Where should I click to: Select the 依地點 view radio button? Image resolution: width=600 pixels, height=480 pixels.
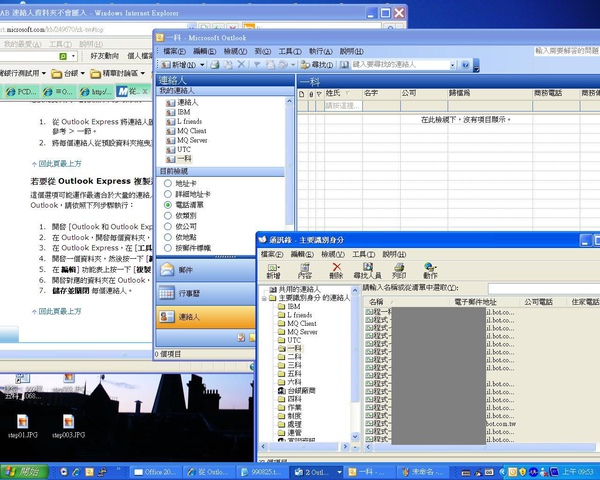coord(168,237)
